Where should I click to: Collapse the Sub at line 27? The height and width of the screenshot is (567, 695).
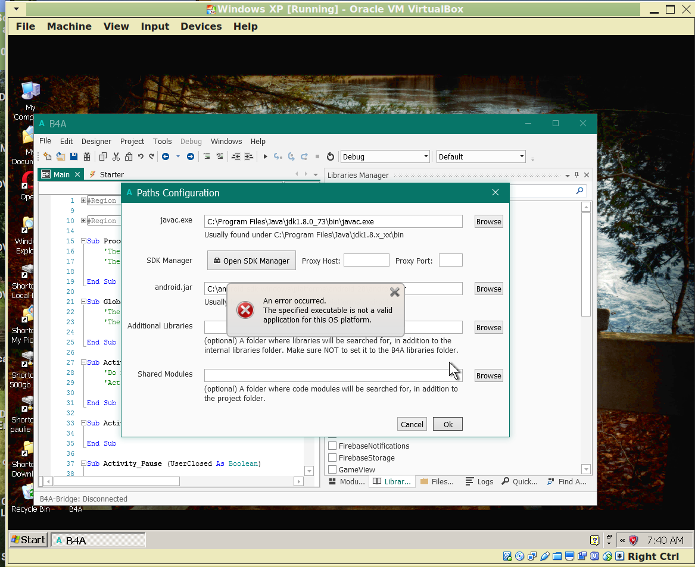point(83,362)
